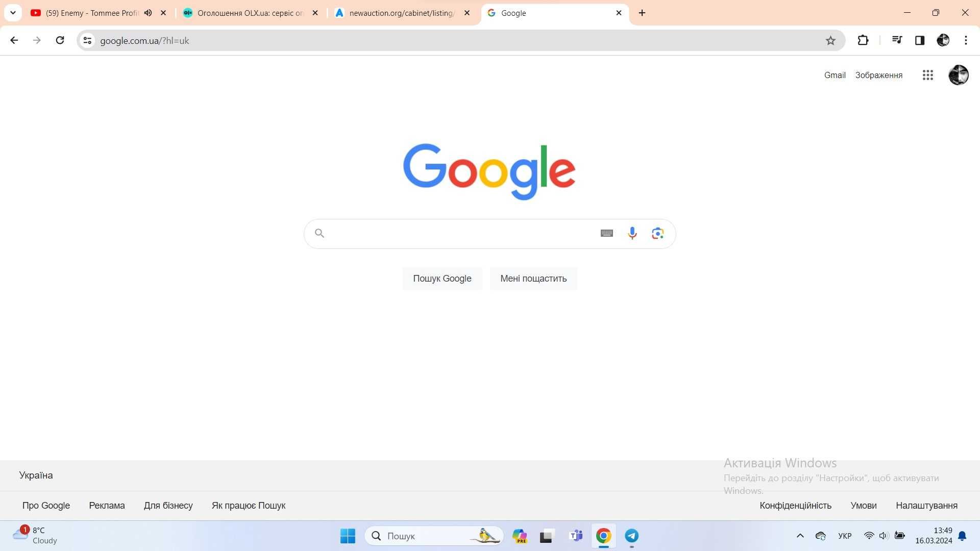980x551 pixels.
Task: Open Chrome three-dot menu
Action: [966, 40]
